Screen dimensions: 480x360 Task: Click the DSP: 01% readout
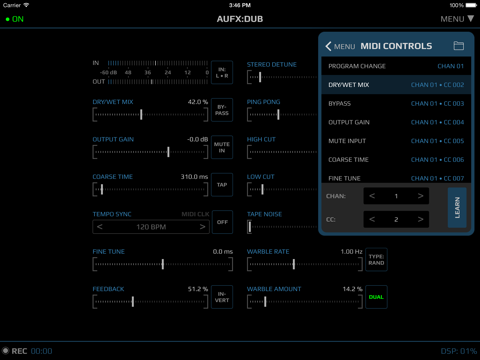pos(458,351)
